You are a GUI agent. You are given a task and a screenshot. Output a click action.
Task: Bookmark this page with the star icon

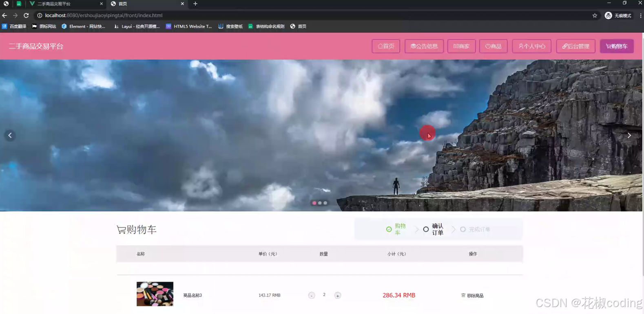point(595,15)
